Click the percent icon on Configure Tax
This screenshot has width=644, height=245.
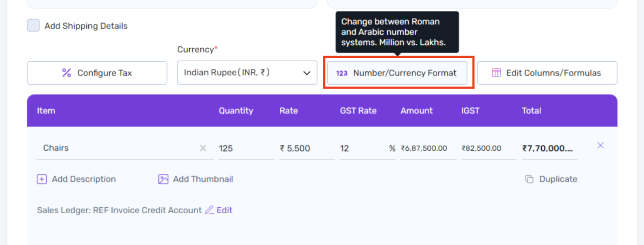(67, 73)
